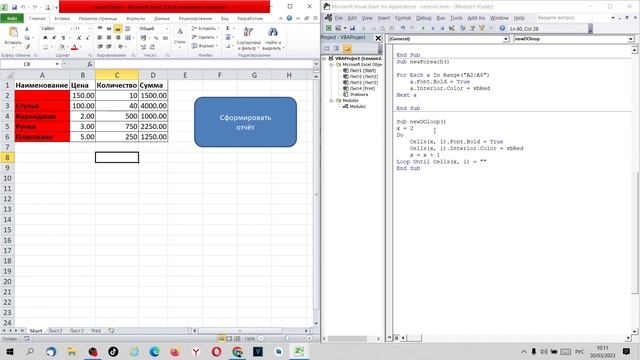640x360 pixels.
Task: Open the Tools menu in VBA editor
Action: coord(456,18)
